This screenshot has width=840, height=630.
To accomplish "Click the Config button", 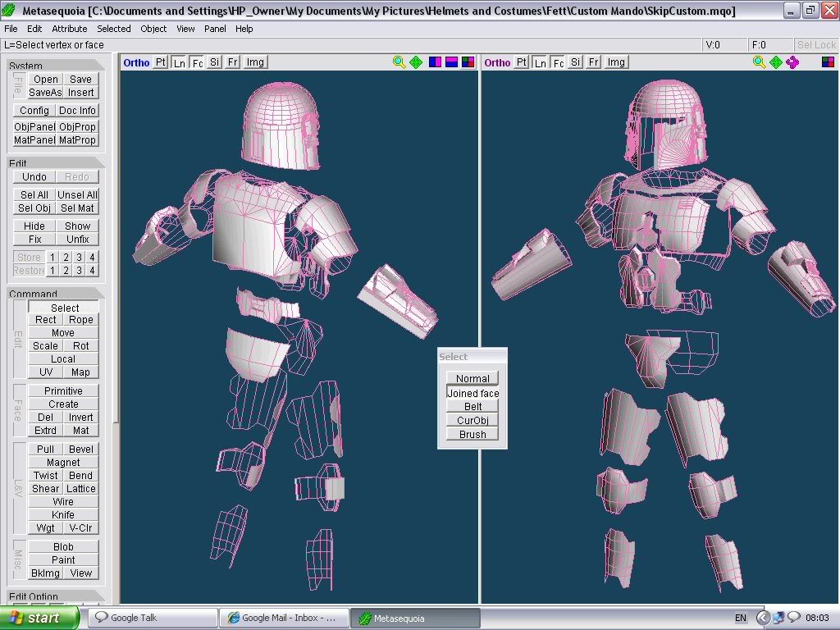I will 34,111.
